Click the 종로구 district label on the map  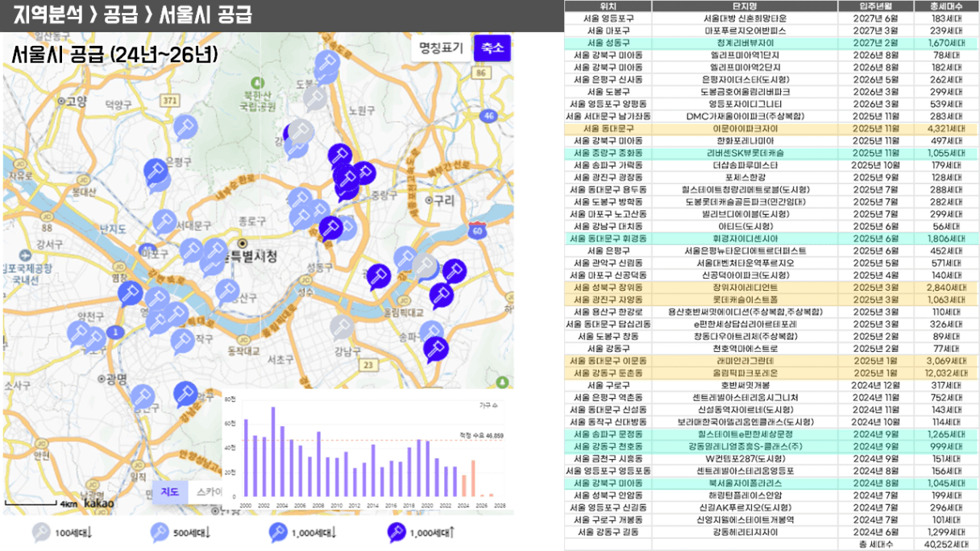(x=252, y=220)
